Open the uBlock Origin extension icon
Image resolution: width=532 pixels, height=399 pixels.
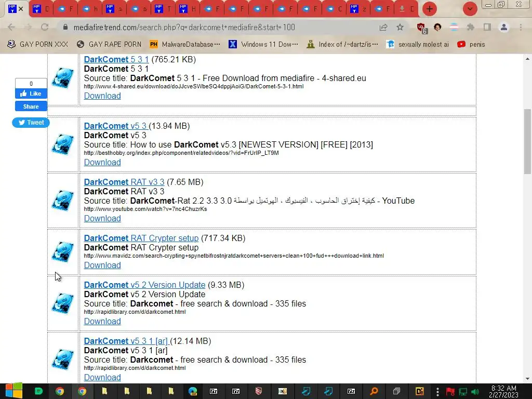(x=421, y=28)
